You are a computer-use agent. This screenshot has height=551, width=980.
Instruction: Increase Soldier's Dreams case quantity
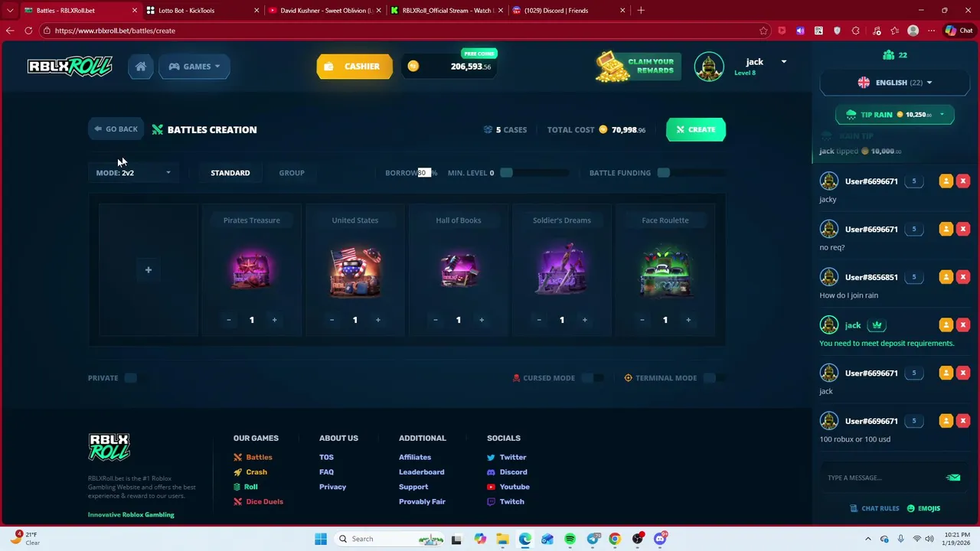tap(584, 320)
